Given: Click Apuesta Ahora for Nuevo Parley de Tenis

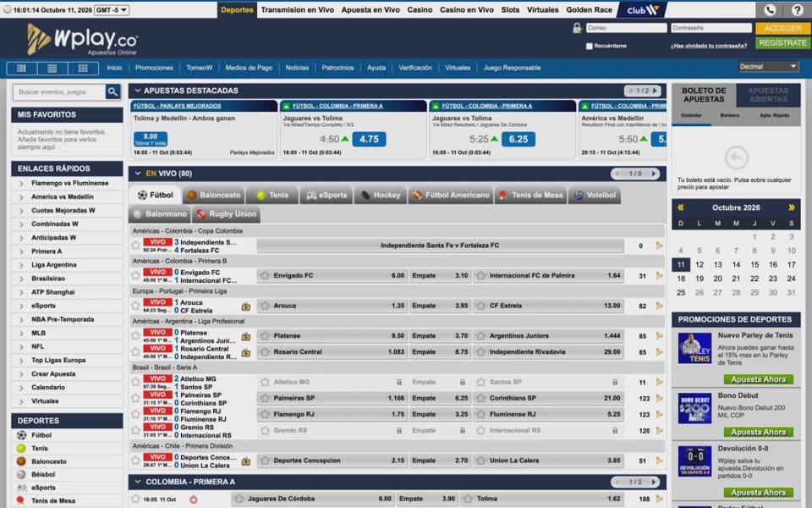Looking at the screenshot, I should [x=758, y=379].
